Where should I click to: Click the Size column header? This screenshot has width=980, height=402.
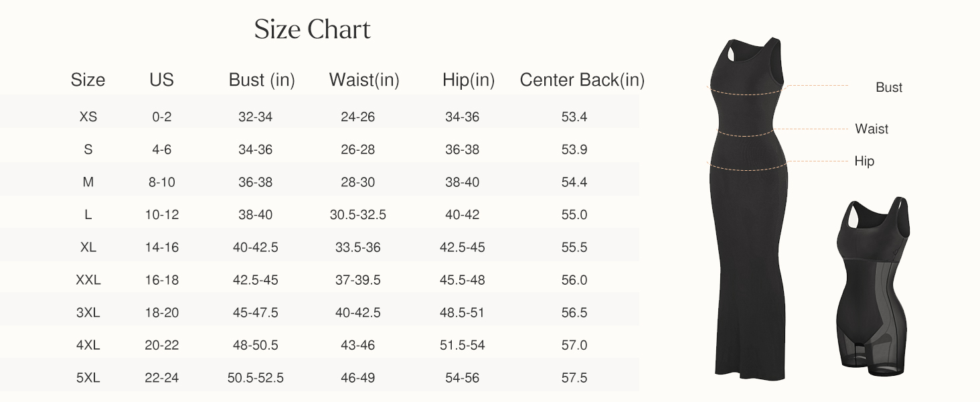click(88, 80)
